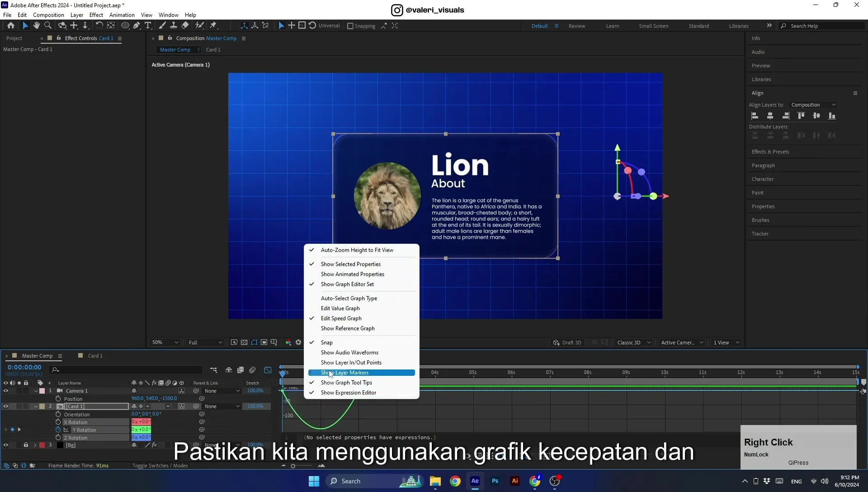Image resolution: width=868 pixels, height=492 pixels.
Task: Open the Graph Editor button in timeline
Action: tap(268, 370)
